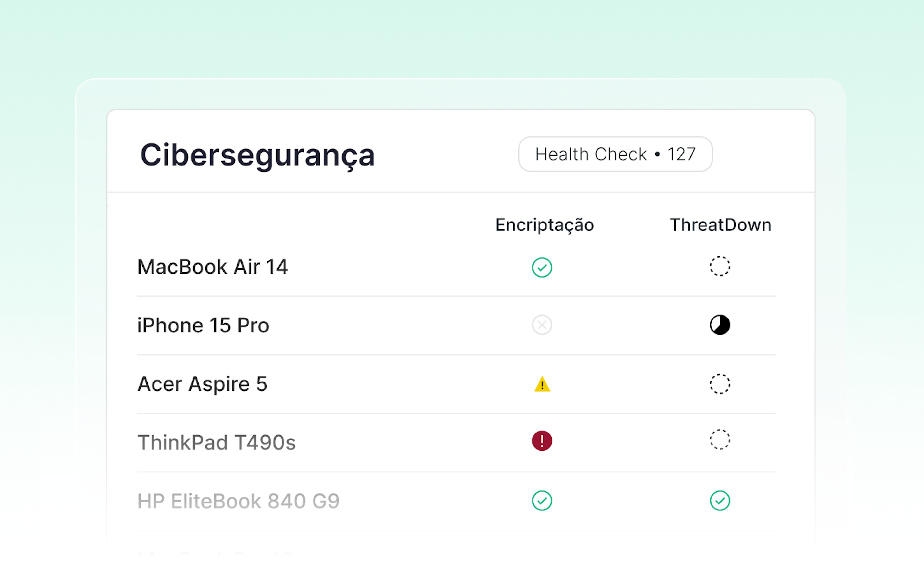Viewport: 924px width, 586px height.
Task: Click the number 127 in Health Check
Action: click(681, 154)
